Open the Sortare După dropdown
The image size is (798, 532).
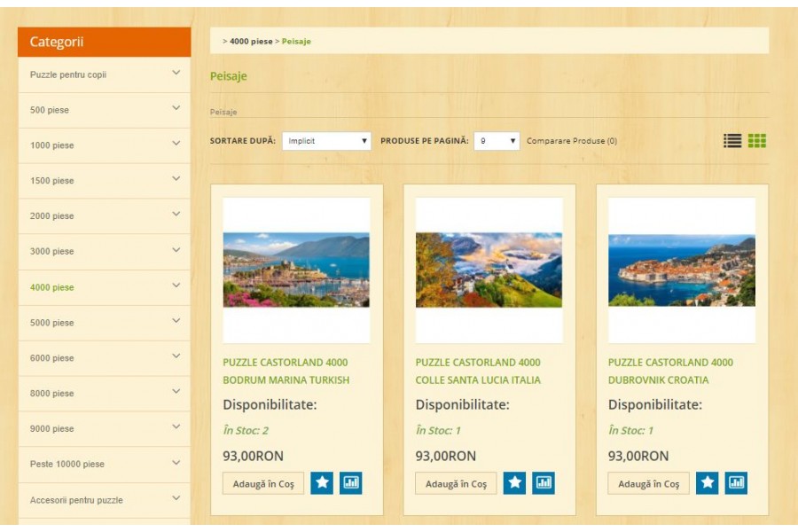(x=326, y=141)
